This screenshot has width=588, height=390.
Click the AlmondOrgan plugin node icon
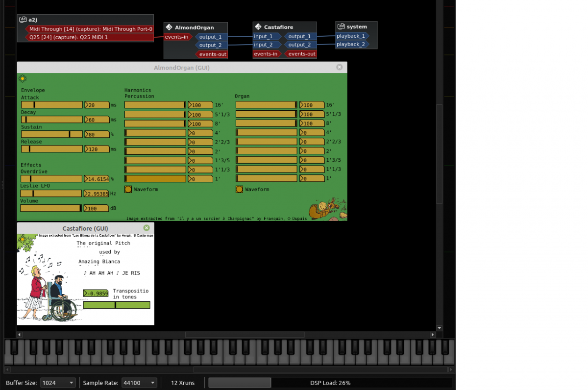point(169,27)
